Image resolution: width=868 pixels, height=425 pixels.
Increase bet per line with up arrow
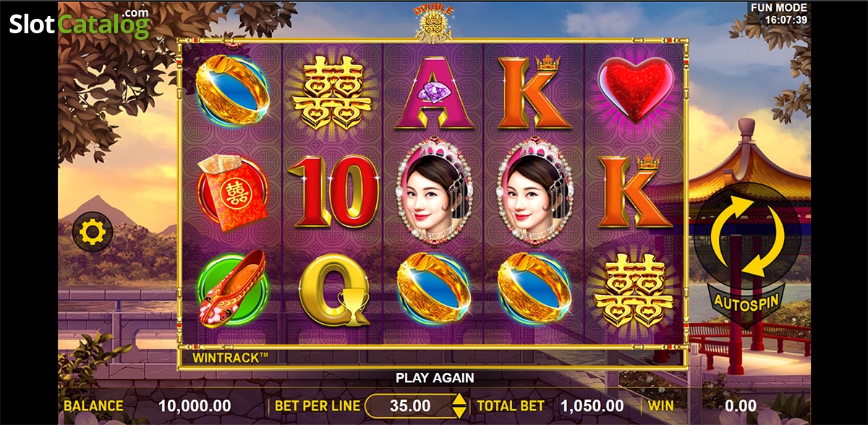[x=459, y=400]
